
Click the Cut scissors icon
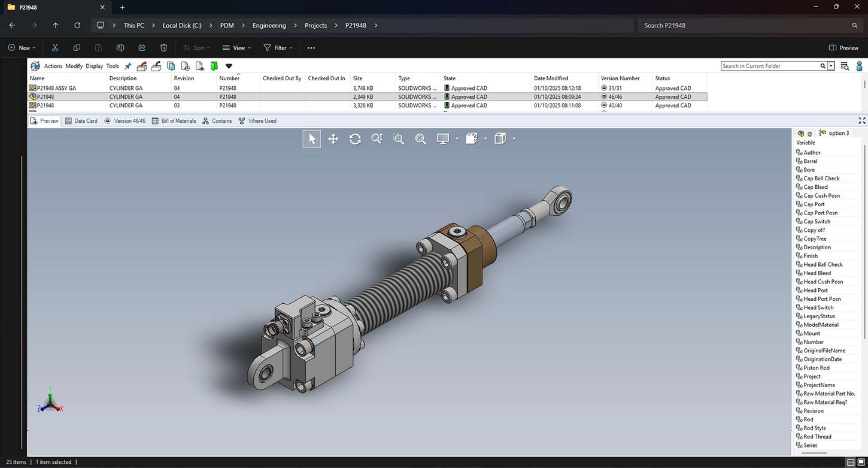click(x=55, y=48)
